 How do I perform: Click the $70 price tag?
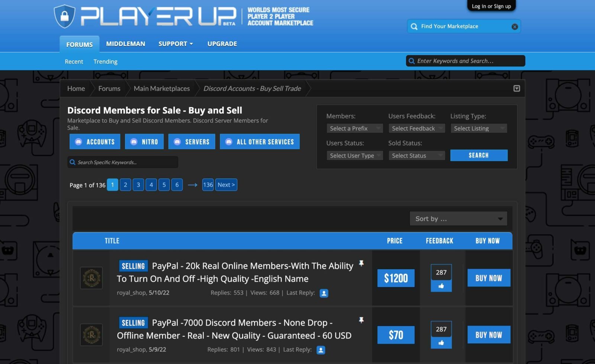396,335
